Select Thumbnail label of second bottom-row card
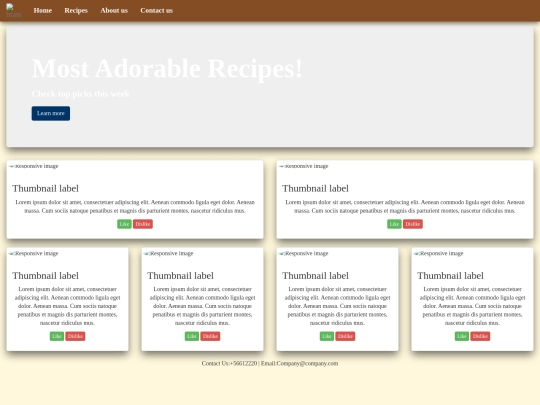This screenshot has height=405, width=540. [x=180, y=276]
